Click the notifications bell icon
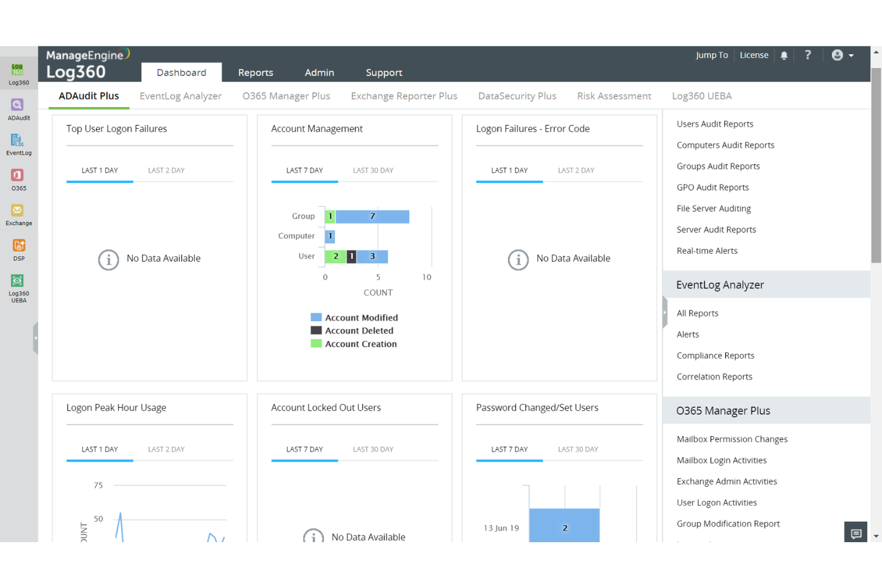 click(784, 55)
